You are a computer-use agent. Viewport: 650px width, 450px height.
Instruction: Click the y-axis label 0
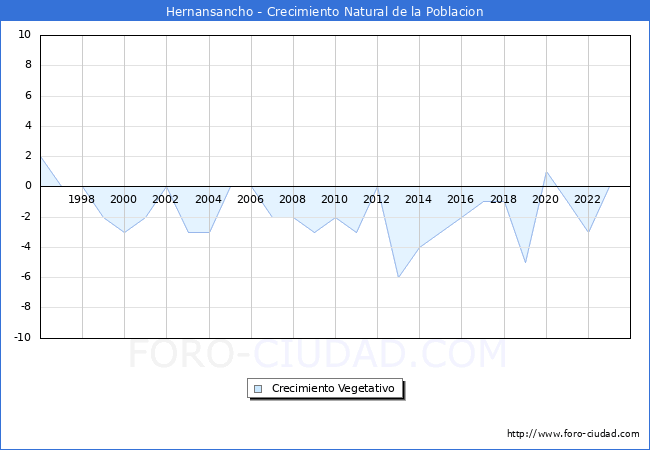28,186
